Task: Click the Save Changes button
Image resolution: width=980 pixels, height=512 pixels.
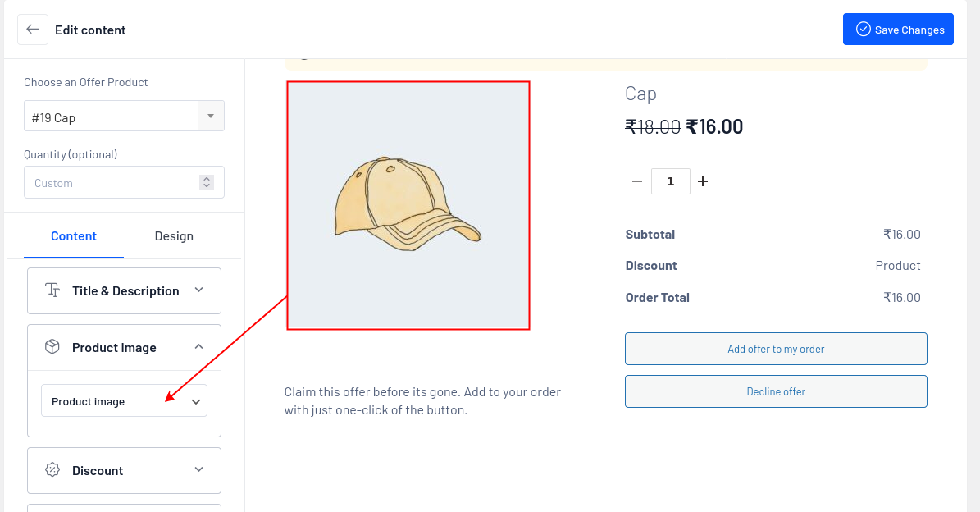Action: 898,30
